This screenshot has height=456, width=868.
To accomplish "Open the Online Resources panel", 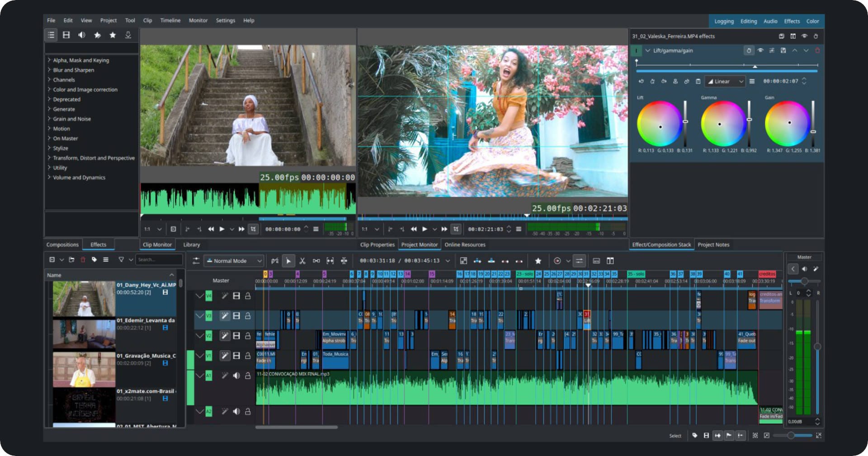I will click(465, 244).
